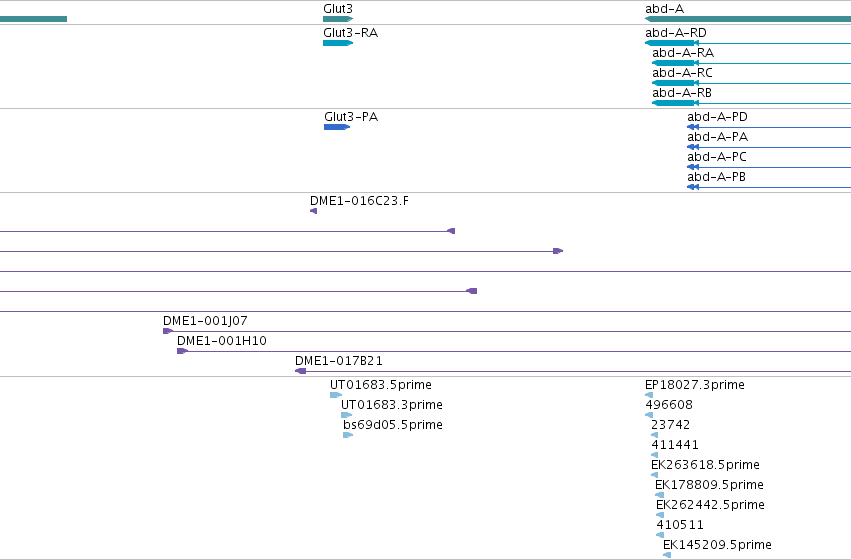Image resolution: width=851 pixels, height=560 pixels.
Task: Select the abd-A-RA transcript glyph
Action: coord(751,63)
